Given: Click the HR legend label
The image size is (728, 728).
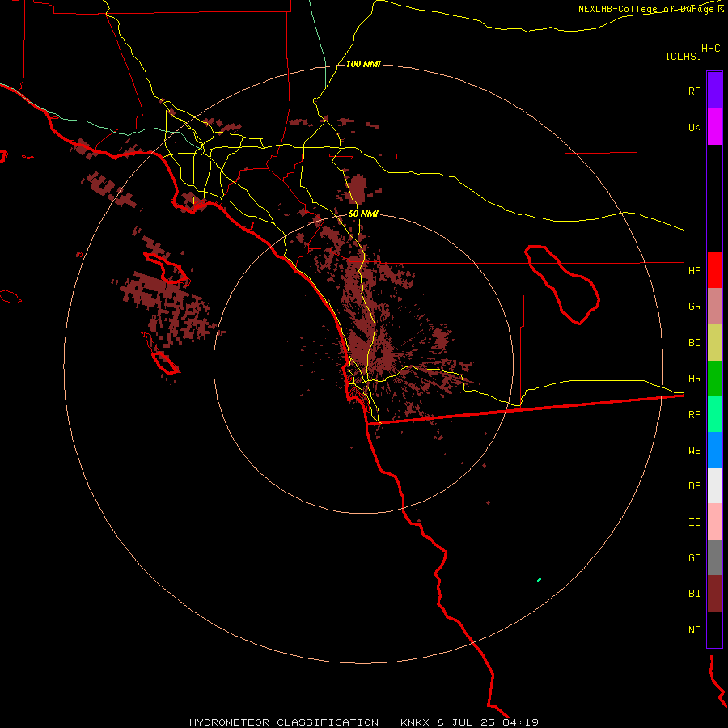Looking at the screenshot, I should [694, 379].
